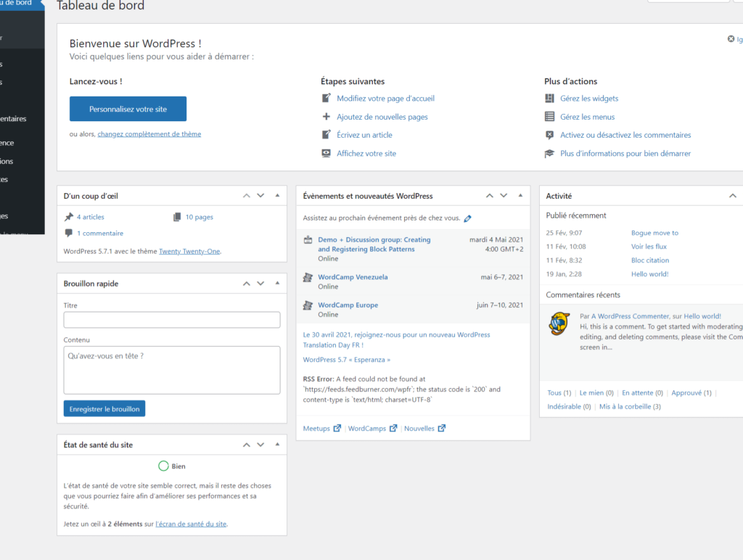Viewport: 743px width, 560px height.
Task: Collapse the Évènements et nouveautés WordPress widget
Action: point(520,195)
